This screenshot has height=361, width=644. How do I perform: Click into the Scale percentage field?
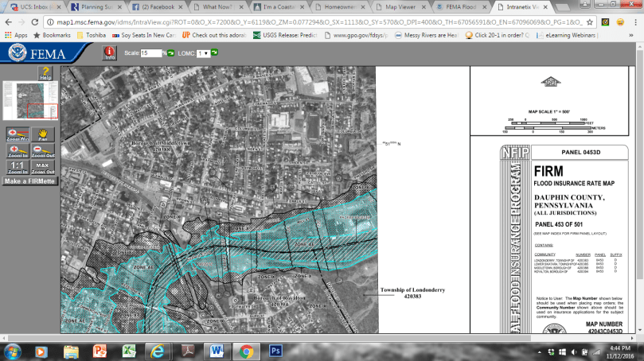(x=150, y=53)
